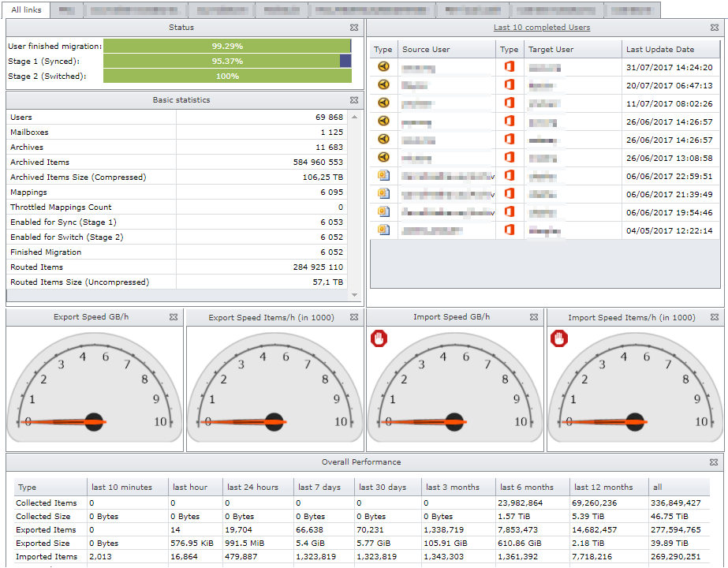The width and height of the screenshot is (728, 568).
Task: Click the red stop icon on the Import Speed Items/h gauge
Action: (560, 338)
